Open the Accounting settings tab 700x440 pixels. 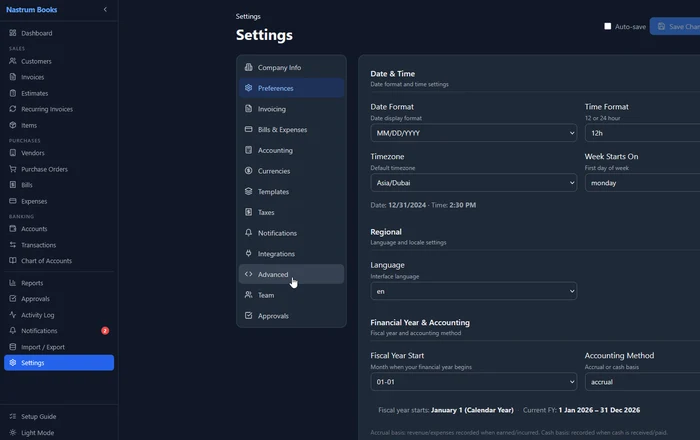(291, 150)
